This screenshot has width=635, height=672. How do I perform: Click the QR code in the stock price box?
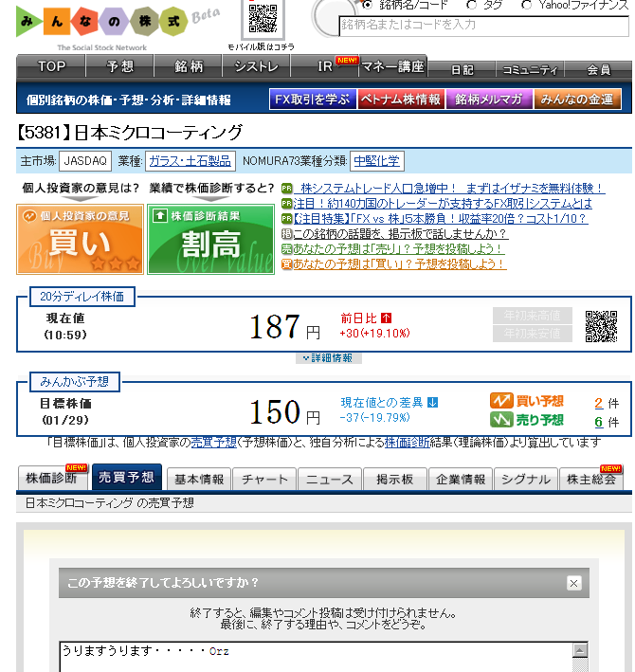pos(601,326)
